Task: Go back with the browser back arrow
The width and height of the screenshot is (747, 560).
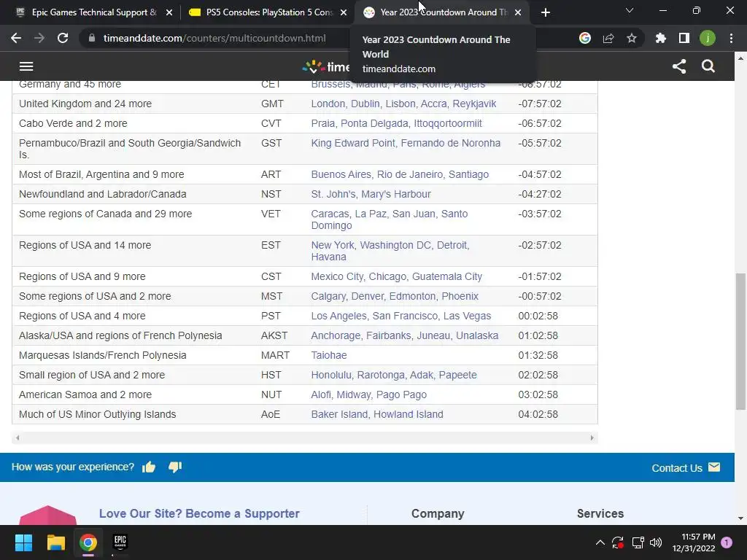Action: pos(16,38)
